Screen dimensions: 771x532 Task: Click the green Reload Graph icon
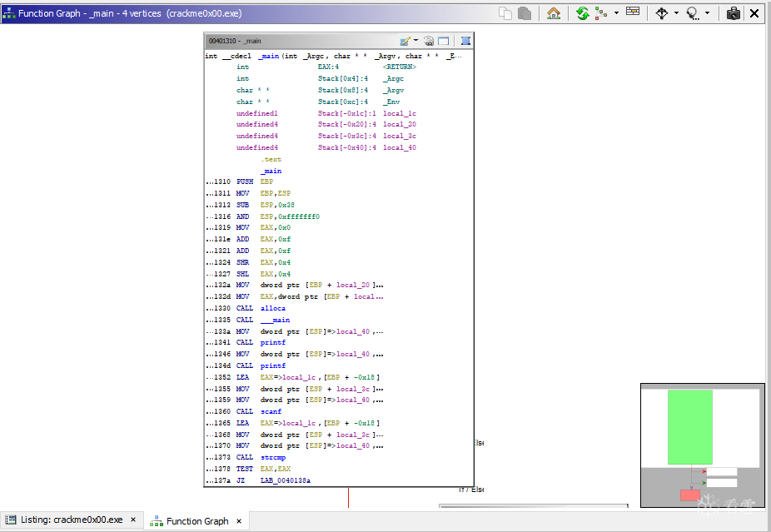click(583, 13)
